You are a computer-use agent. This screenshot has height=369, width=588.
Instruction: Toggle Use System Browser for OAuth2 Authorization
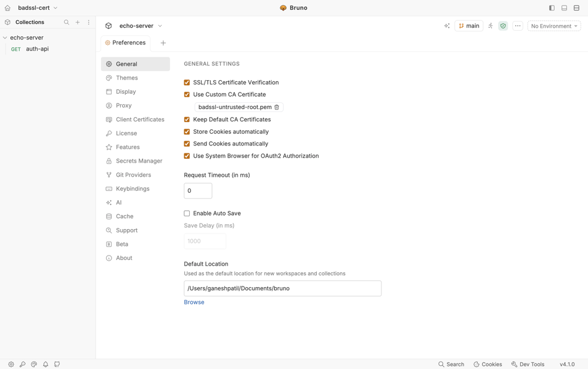pos(187,156)
